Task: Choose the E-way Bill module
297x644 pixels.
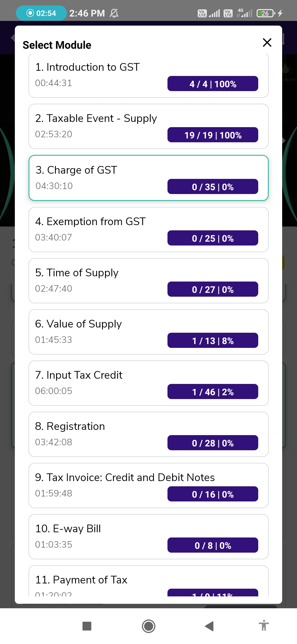Action: click(148, 536)
